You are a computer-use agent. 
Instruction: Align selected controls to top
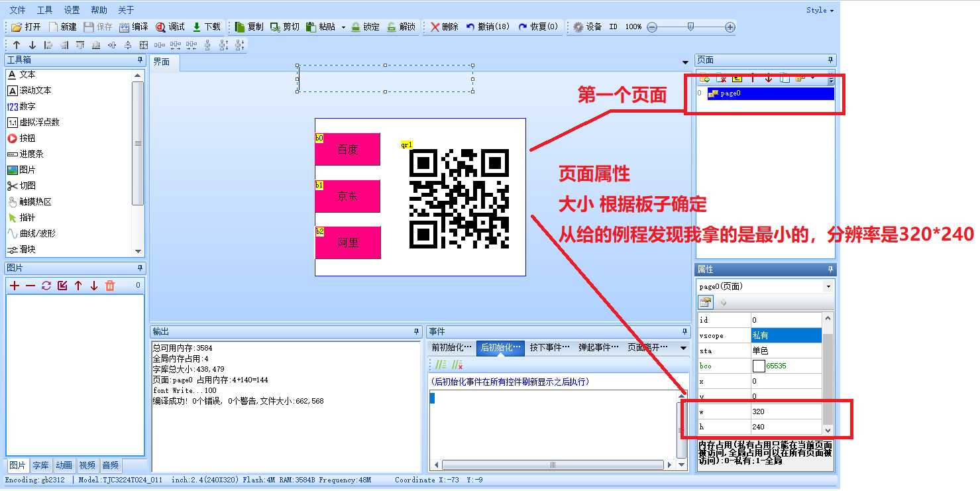click(80, 45)
